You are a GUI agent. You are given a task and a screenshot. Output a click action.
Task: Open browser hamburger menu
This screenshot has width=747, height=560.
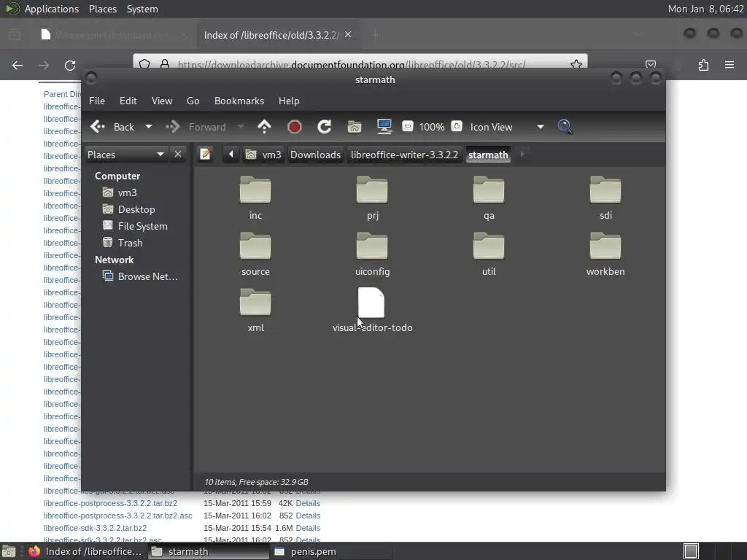tap(729, 65)
